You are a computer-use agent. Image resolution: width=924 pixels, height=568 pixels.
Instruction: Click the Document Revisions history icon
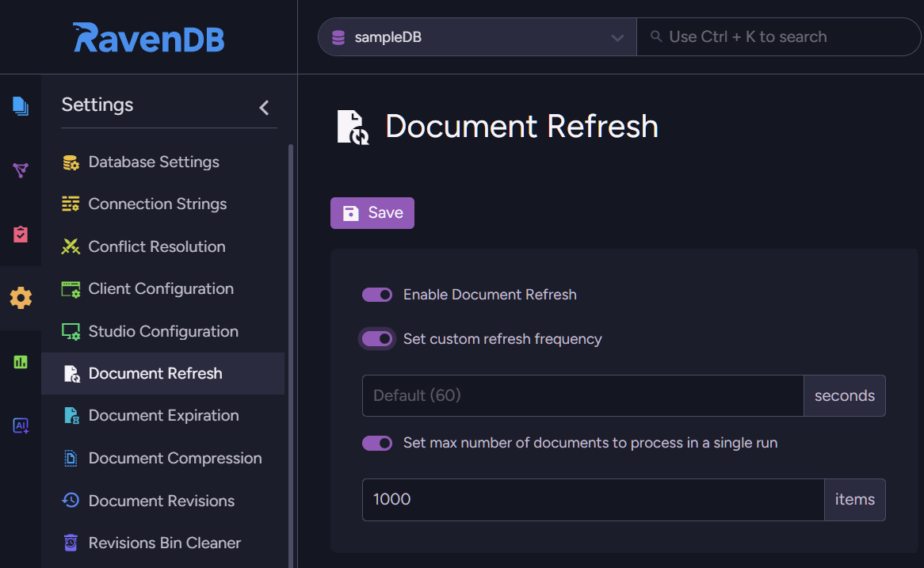click(x=71, y=500)
